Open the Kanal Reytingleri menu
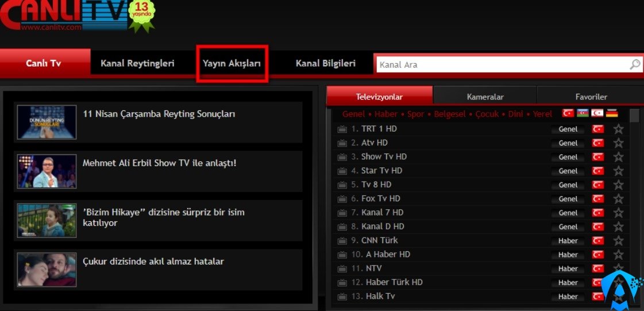 [137, 63]
